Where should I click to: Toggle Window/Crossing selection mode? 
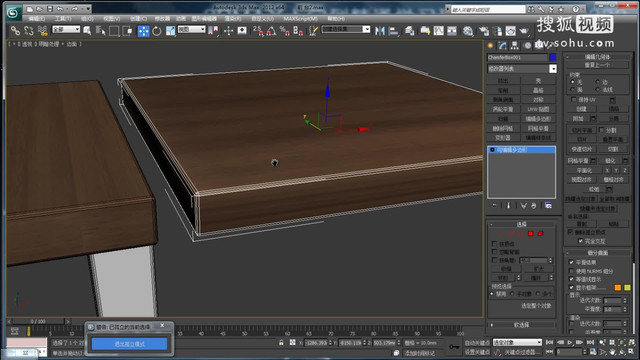pos(127,31)
